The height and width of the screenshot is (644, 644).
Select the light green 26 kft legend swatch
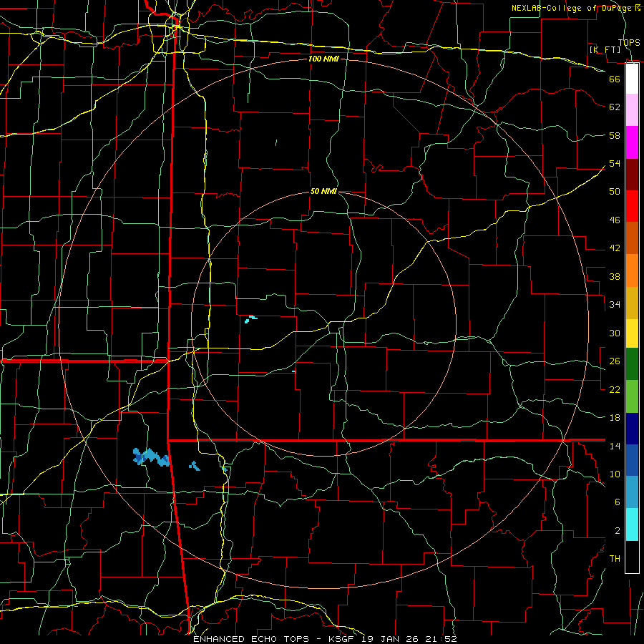tap(632, 396)
